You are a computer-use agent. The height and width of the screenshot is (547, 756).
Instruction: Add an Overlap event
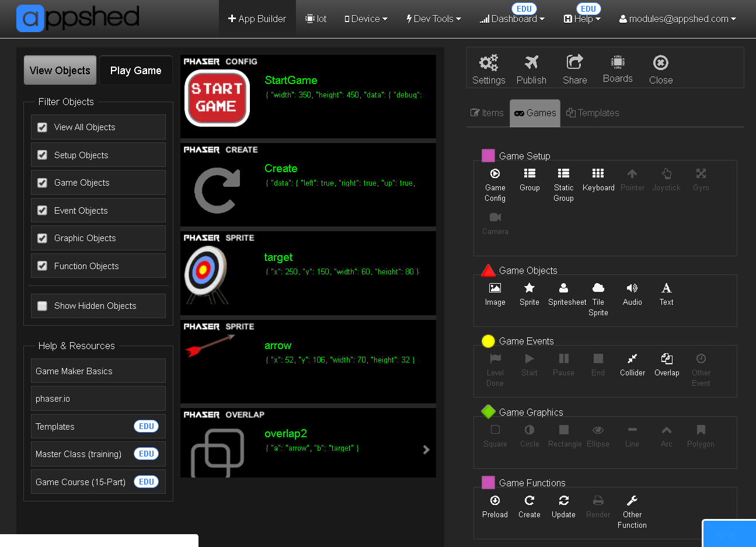(667, 365)
